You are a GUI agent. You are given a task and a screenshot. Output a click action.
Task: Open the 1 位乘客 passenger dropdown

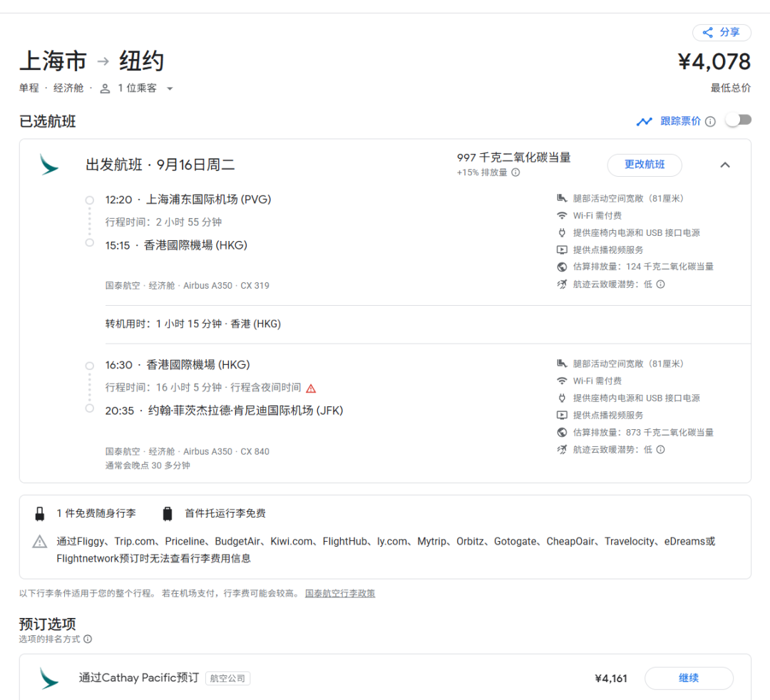136,88
